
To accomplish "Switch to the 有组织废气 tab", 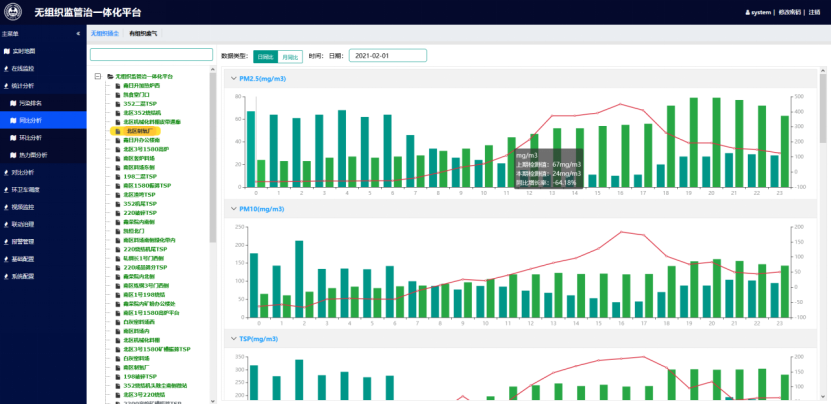I will (142, 34).
